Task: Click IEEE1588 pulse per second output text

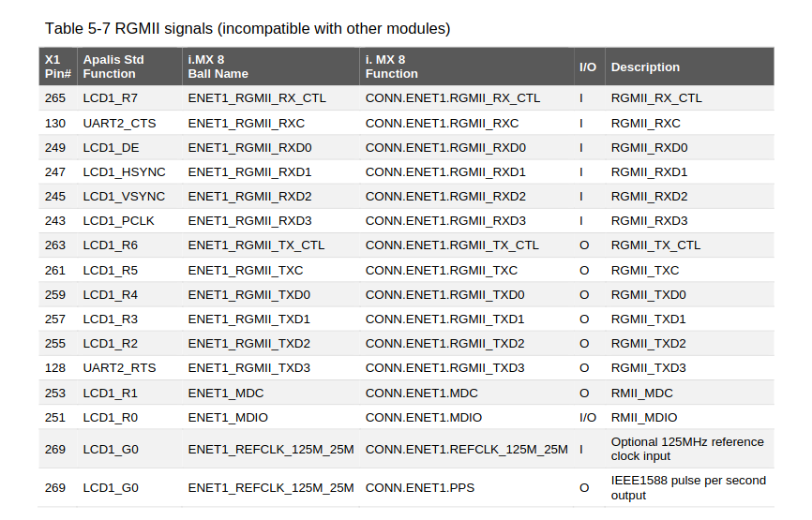Action: point(688,488)
